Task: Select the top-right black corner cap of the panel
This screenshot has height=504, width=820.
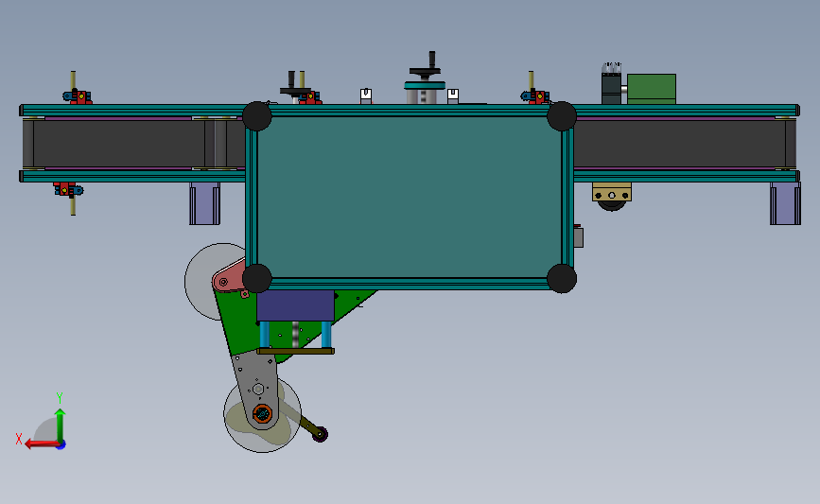Action: click(x=561, y=116)
